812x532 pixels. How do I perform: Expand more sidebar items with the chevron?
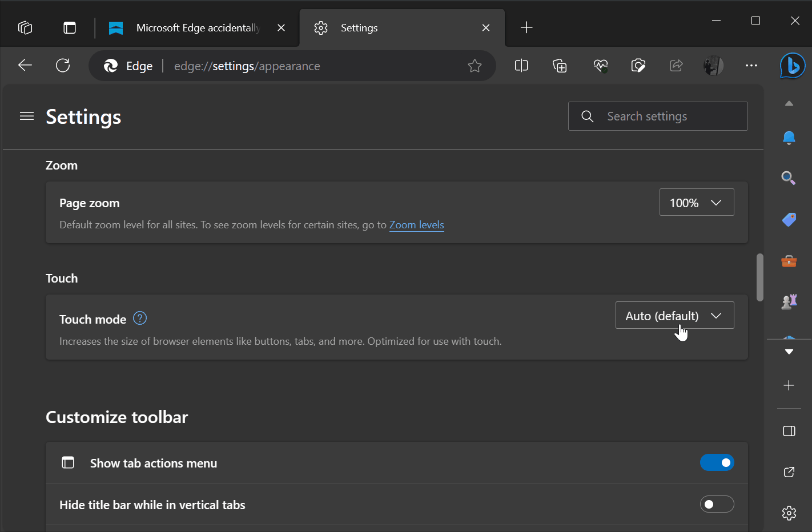[x=789, y=352]
